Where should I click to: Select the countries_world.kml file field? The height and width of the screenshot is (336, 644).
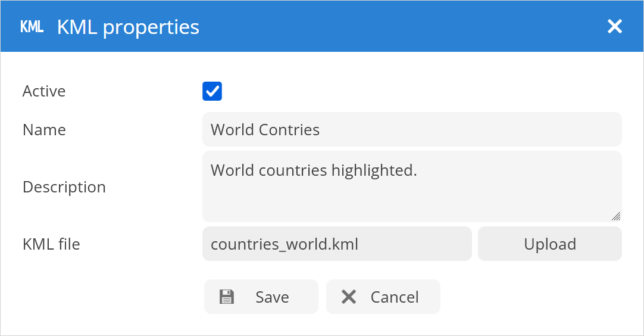[337, 244]
